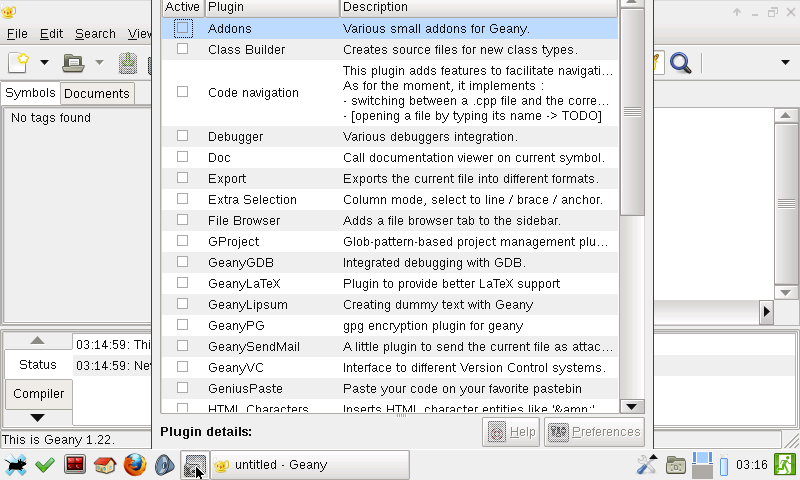Open the Edit menu

pyautogui.click(x=51, y=33)
